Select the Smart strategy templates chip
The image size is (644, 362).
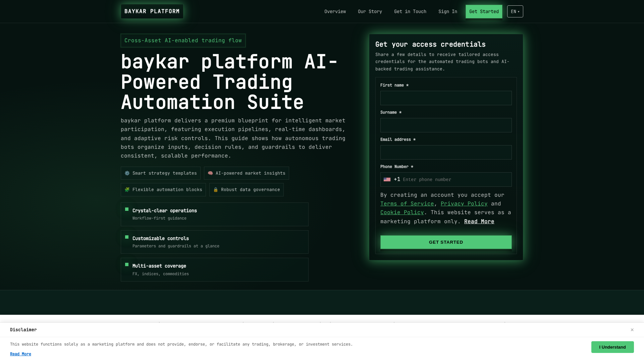161,173
